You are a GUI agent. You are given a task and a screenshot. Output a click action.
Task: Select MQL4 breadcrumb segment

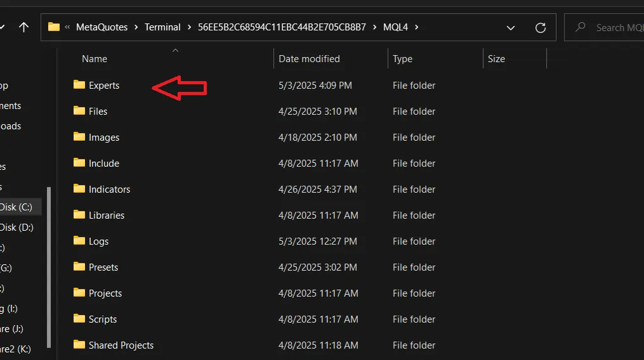tap(395, 27)
